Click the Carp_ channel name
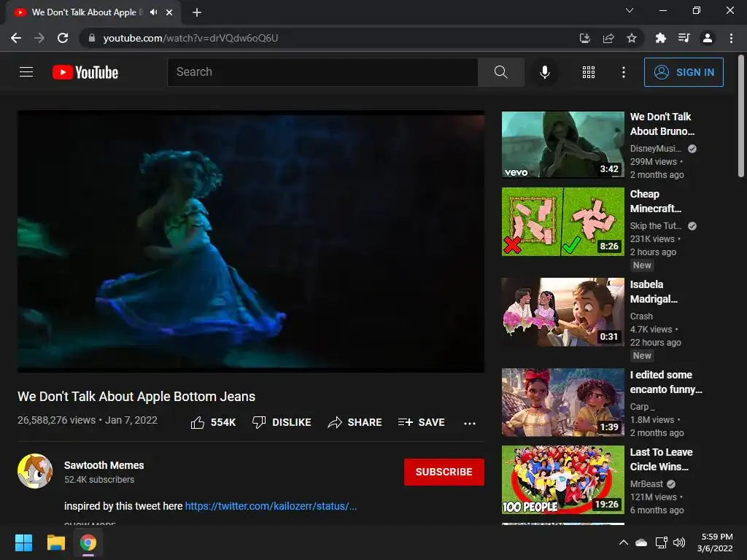 point(642,407)
